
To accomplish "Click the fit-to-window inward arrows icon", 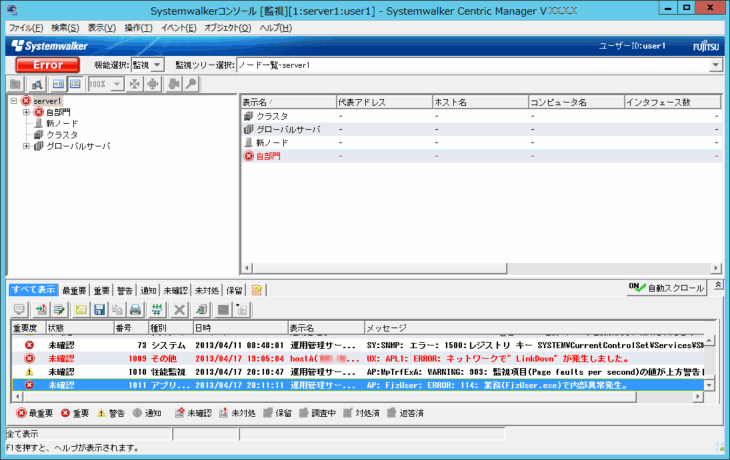I will tap(135, 84).
